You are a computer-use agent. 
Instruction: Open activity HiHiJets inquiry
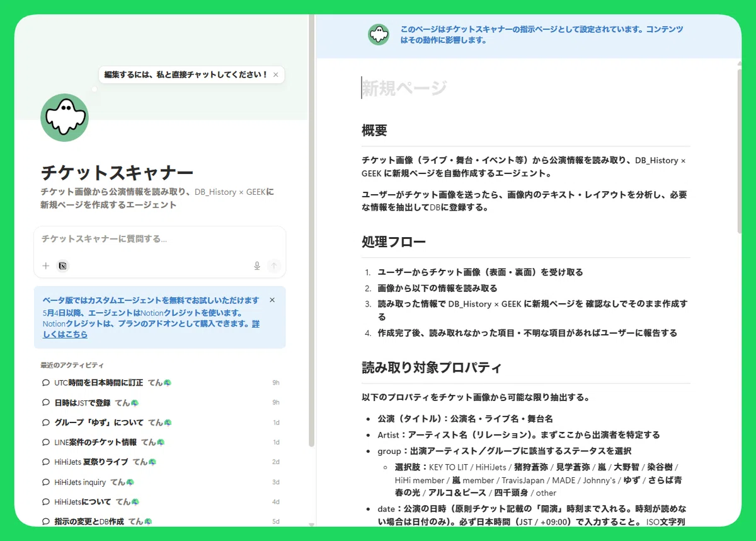point(160,482)
